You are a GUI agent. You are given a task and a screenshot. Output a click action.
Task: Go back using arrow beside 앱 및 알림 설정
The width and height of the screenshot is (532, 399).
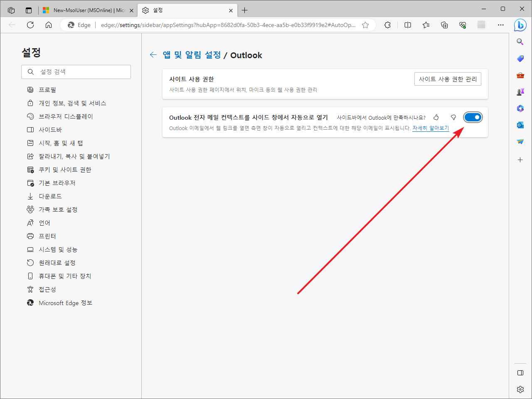coord(153,55)
